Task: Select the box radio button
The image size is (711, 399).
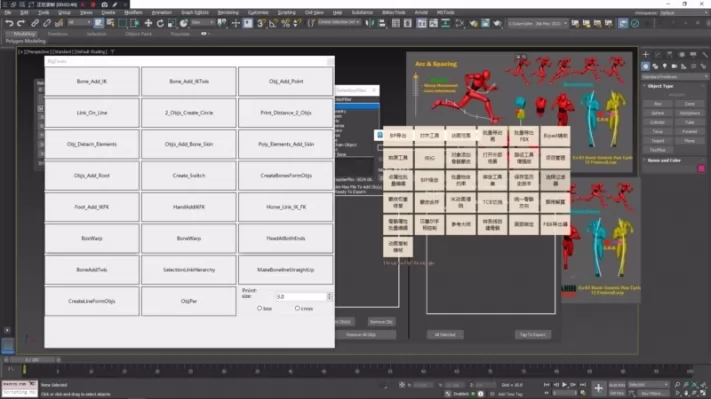Action: (260, 308)
